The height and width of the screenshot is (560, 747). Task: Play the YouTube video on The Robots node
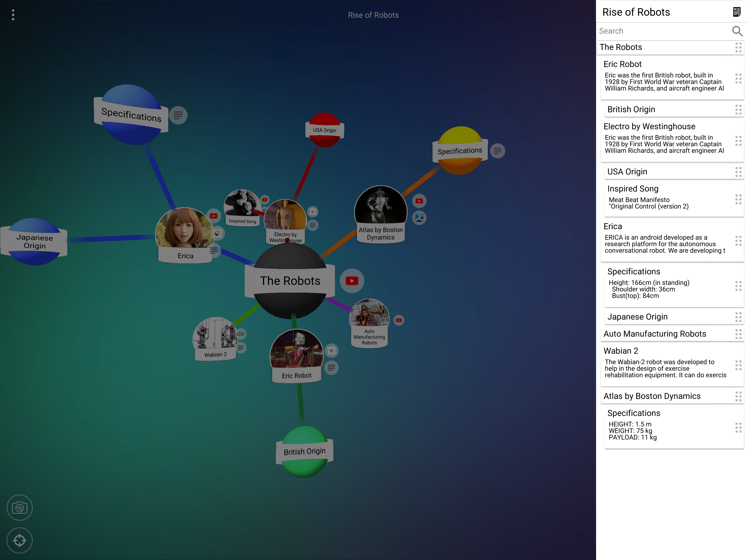pos(352,280)
